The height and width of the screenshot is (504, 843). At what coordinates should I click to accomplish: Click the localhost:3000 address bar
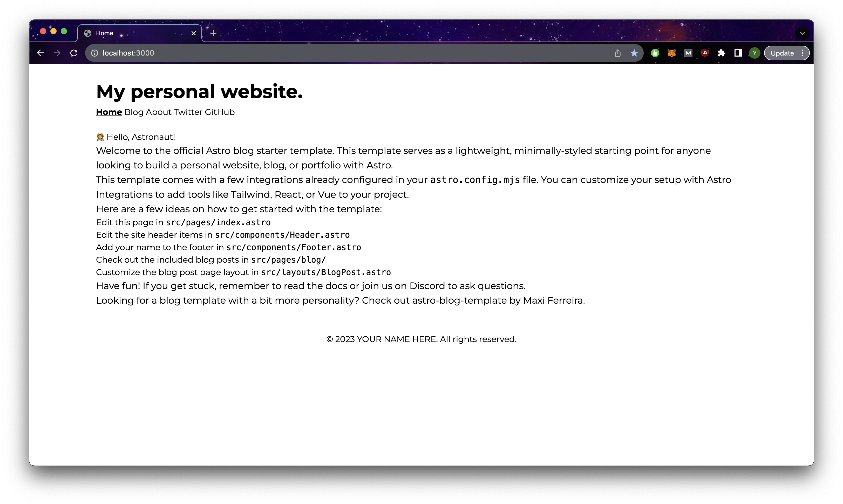pyautogui.click(x=340, y=53)
